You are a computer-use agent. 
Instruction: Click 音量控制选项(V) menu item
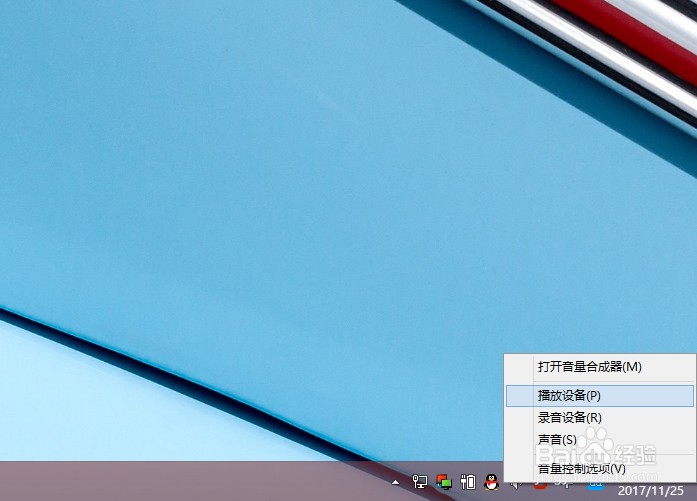click(581, 468)
